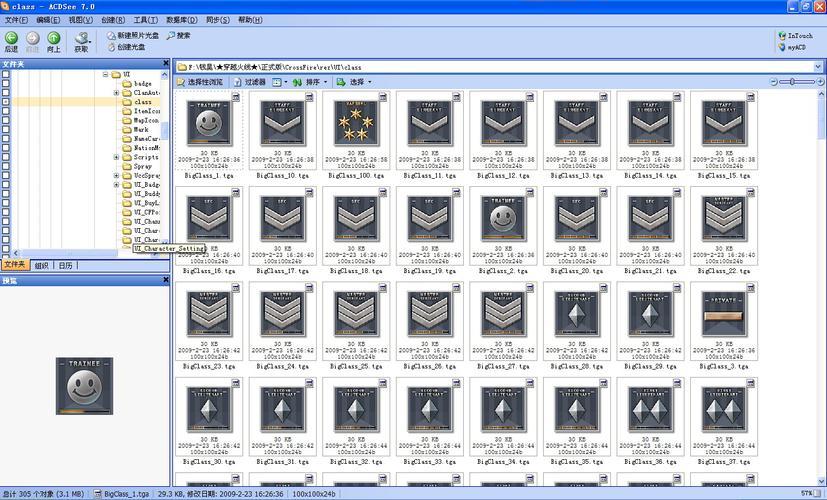Open the Tools (工具) menu
Viewport: 827px width, 500px height.
click(145, 19)
